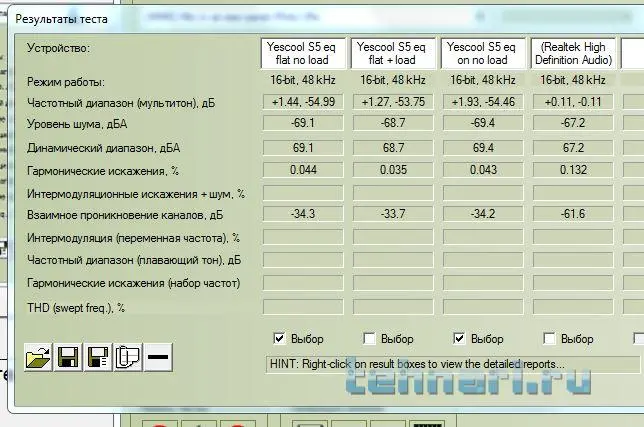Image resolution: width=644 pixels, height=427 pixels.
Task: Click the 'Yescool S5 eq on no load' device name field
Action: 483,53
